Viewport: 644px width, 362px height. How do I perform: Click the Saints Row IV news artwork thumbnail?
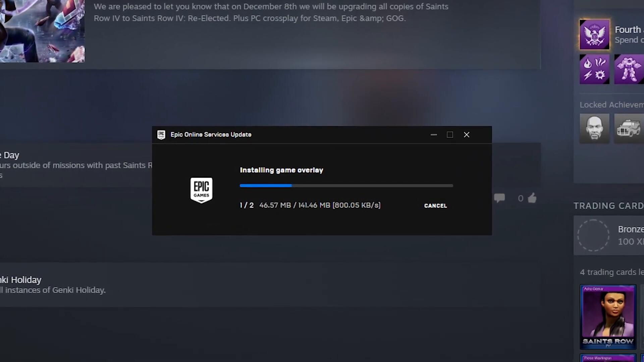tap(42, 31)
